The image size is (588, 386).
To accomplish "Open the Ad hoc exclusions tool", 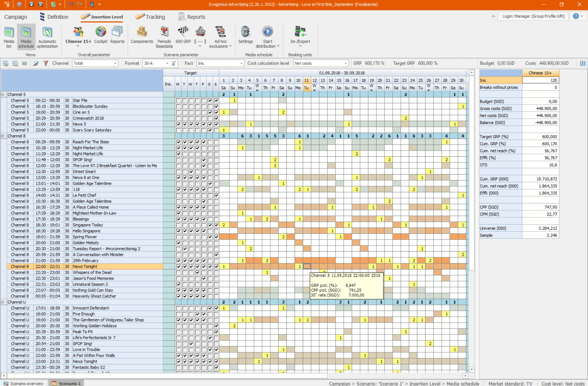I will coord(221,37).
